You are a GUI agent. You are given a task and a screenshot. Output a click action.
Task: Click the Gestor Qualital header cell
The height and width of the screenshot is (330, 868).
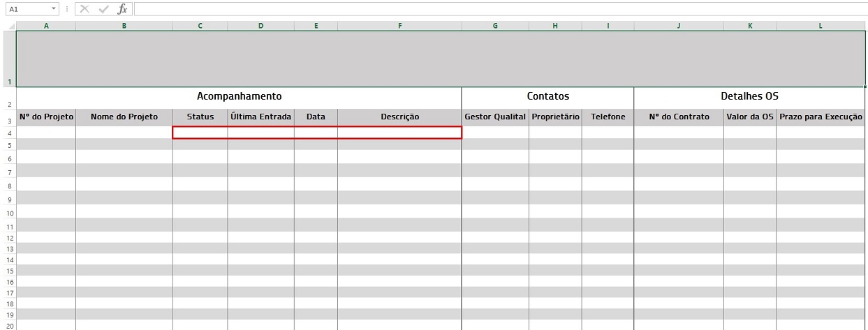coord(495,117)
